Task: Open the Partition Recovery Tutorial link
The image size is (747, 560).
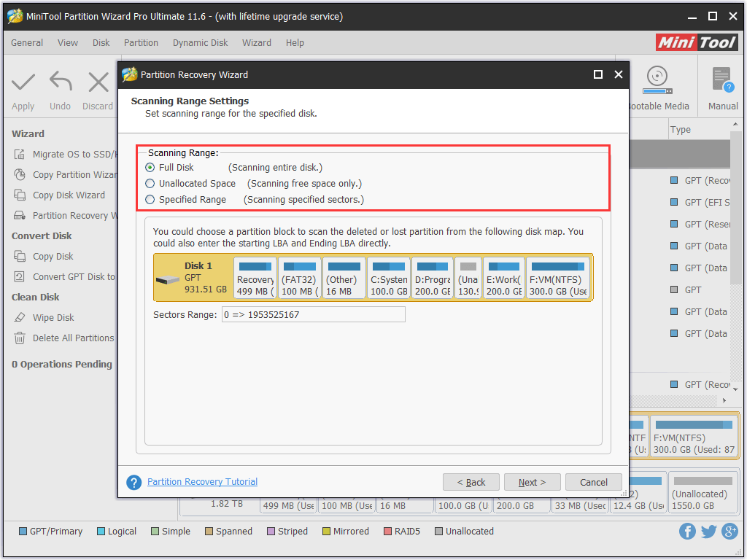Action: pyautogui.click(x=203, y=482)
